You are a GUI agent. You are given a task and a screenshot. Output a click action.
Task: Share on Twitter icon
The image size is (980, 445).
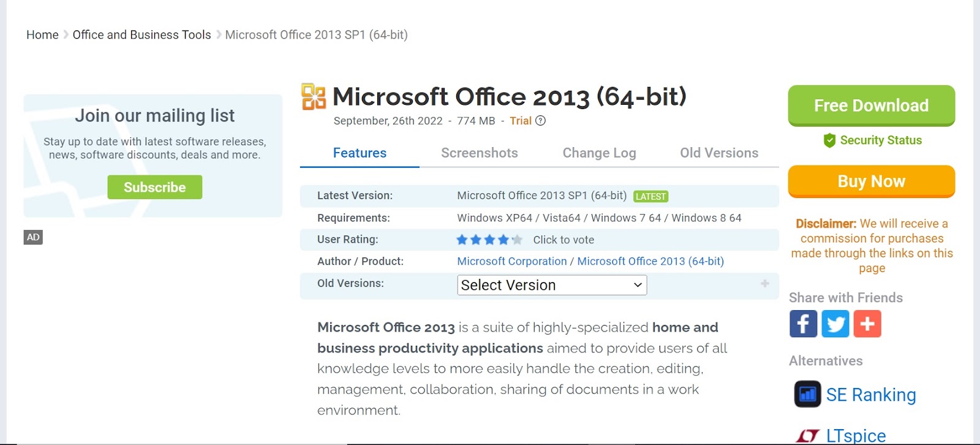pos(835,324)
